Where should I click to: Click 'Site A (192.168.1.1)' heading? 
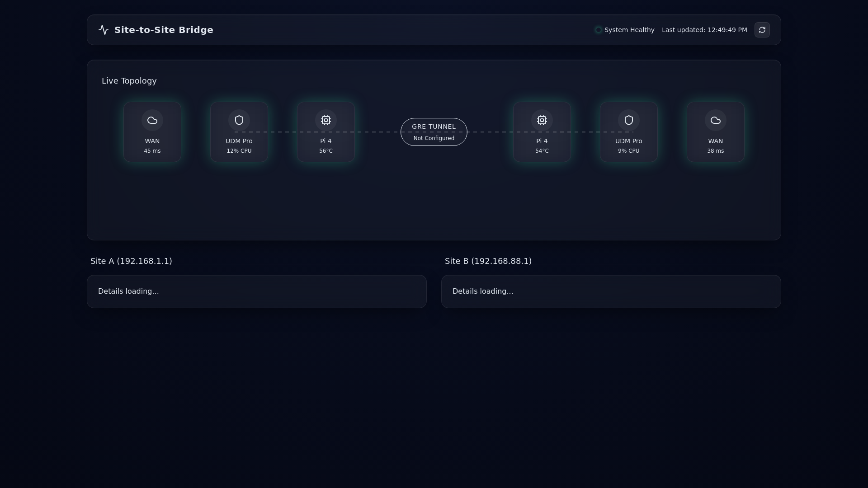[131, 261]
